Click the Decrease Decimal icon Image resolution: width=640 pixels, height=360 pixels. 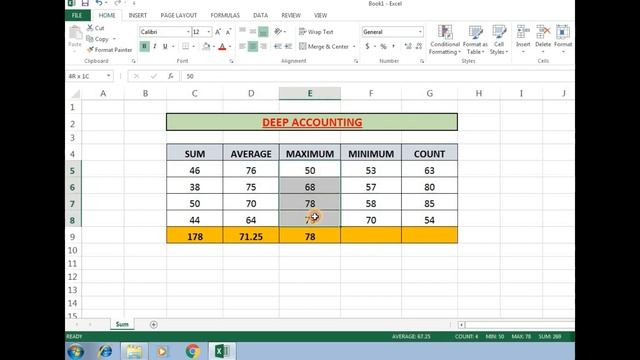point(419,47)
